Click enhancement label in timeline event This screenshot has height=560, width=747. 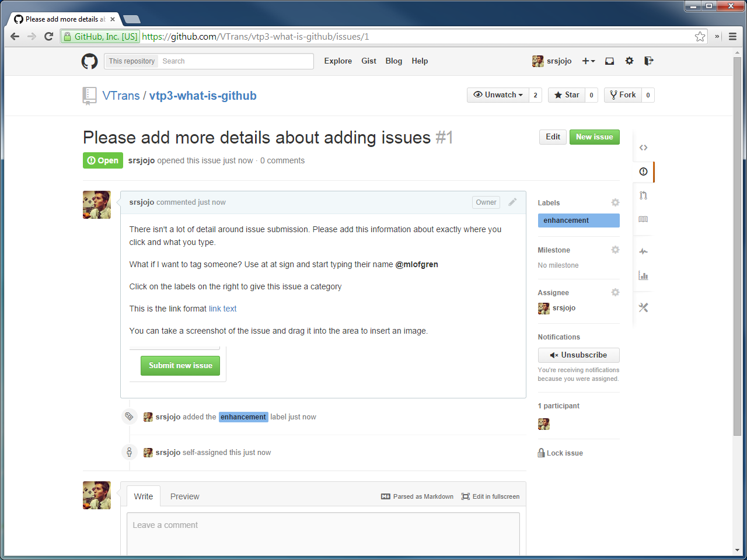[x=243, y=417]
